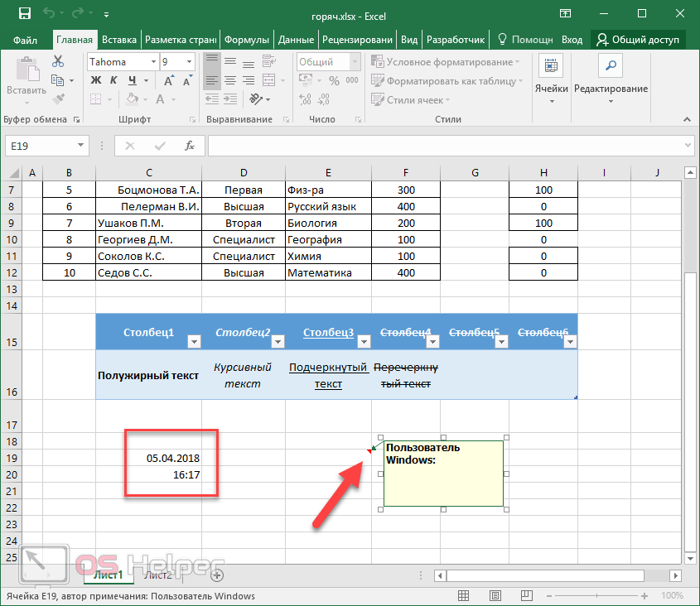Screen dimensions: 700x606
Task: Switch to Лист2 sheet tab
Action: tap(157, 575)
